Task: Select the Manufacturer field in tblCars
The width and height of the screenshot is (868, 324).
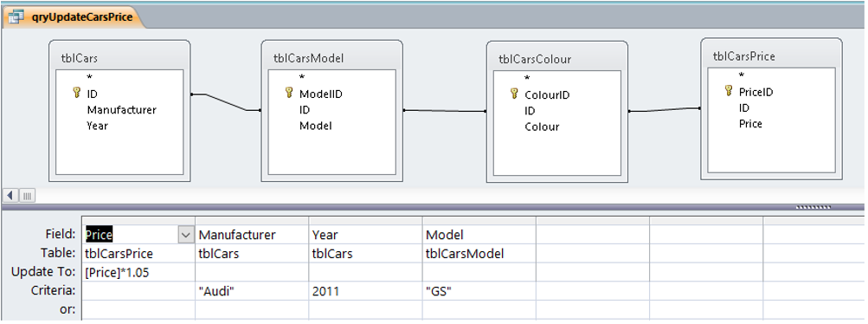Action: coord(121,110)
